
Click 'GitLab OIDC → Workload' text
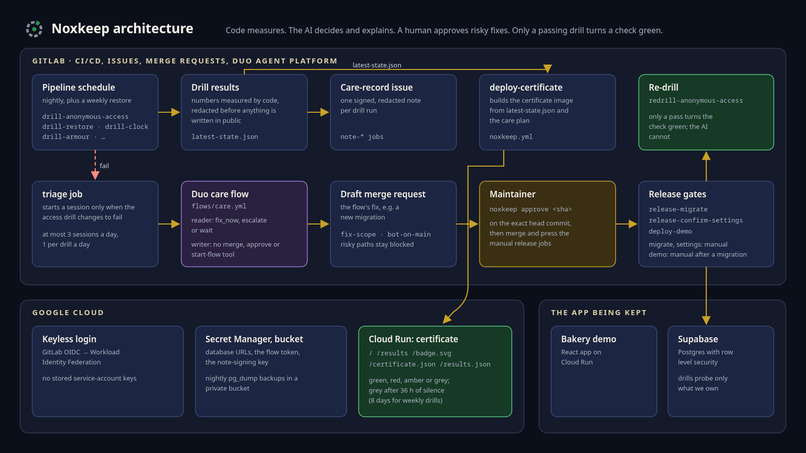(x=81, y=352)
